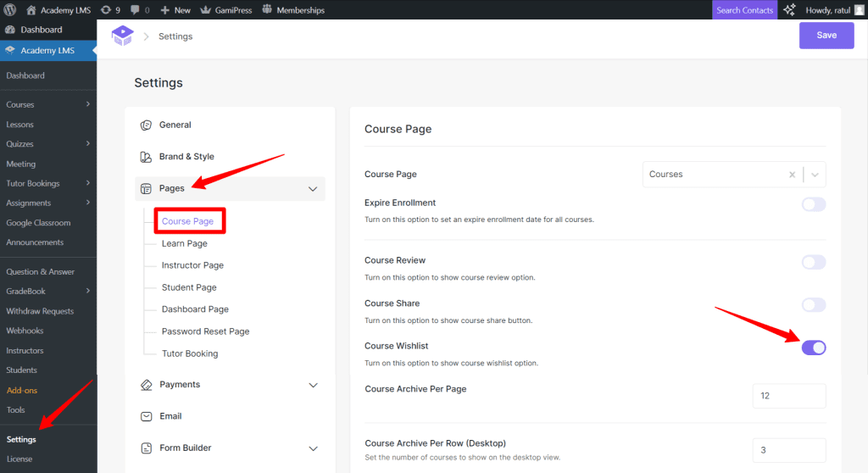Click the General settings icon
Viewport: 868px width, 473px height.
pyautogui.click(x=146, y=125)
